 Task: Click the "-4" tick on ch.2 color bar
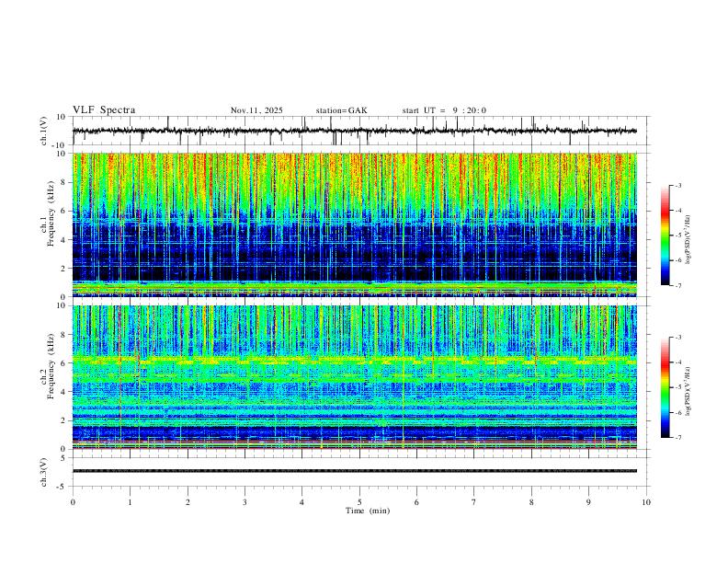pyautogui.click(x=678, y=362)
